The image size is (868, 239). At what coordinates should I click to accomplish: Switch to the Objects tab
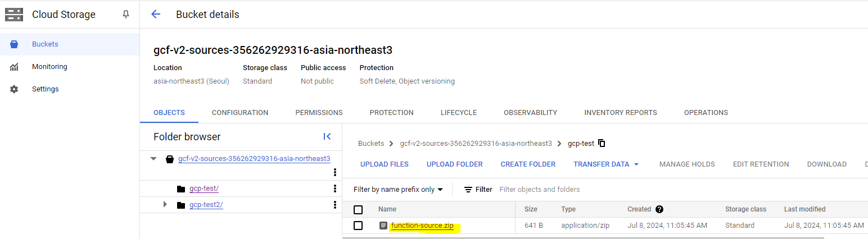[169, 113]
